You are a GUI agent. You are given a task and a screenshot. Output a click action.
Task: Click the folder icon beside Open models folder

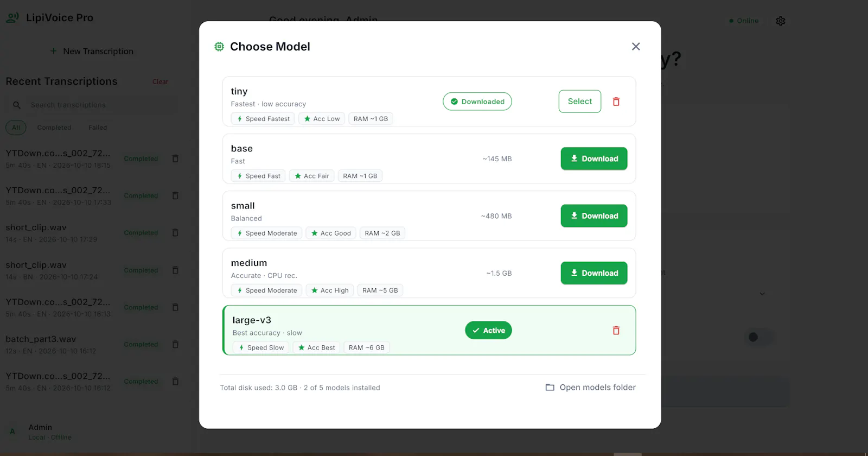point(550,388)
